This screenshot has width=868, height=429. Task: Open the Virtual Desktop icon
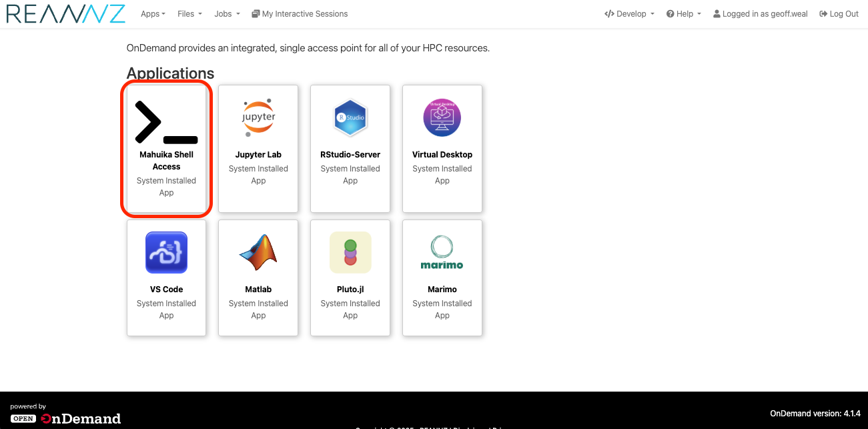point(442,118)
